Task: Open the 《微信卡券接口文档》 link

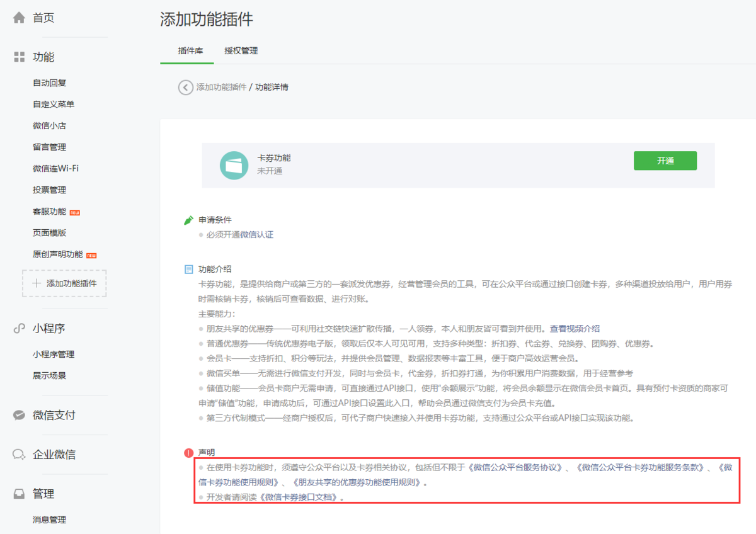Action: 300,497
